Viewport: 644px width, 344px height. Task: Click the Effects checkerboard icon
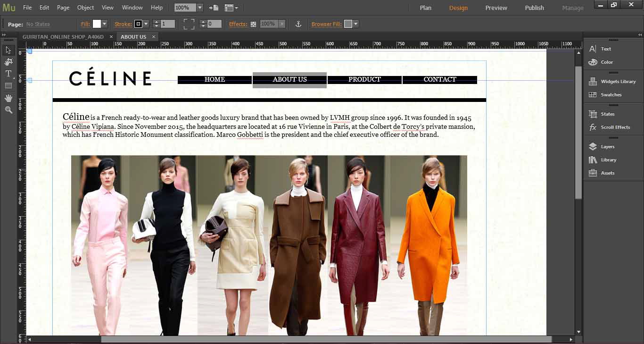(x=253, y=24)
